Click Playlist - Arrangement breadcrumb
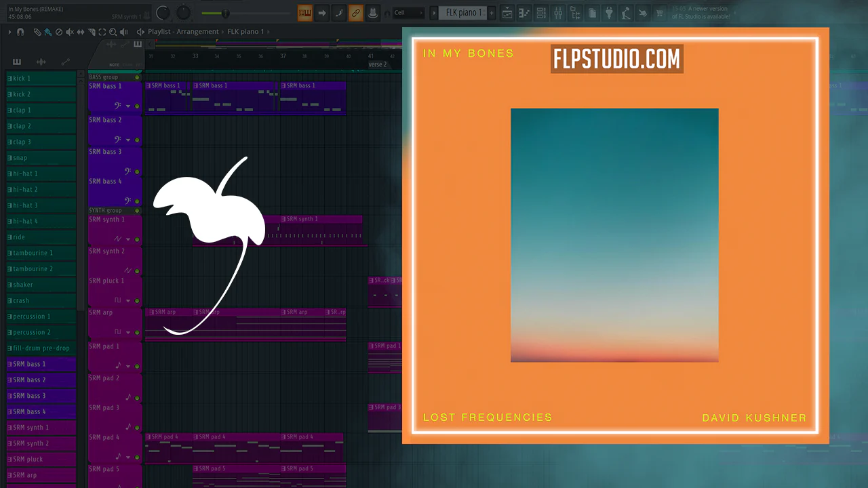 183,32
